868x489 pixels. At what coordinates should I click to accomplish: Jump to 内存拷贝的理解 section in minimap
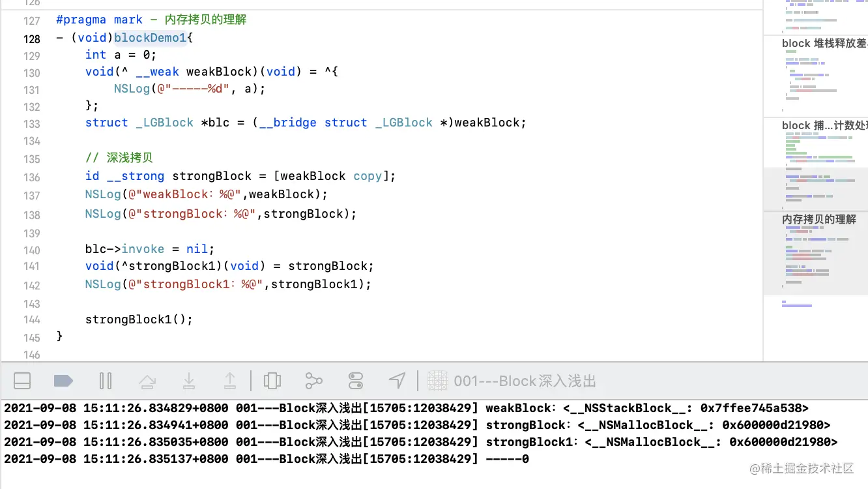[818, 219]
